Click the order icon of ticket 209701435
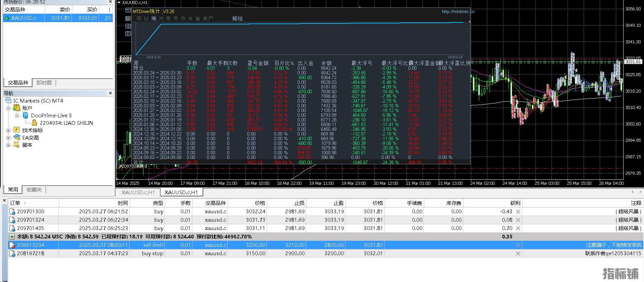Image resolution: width=644 pixels, height=282 pixels. point(12,228)
